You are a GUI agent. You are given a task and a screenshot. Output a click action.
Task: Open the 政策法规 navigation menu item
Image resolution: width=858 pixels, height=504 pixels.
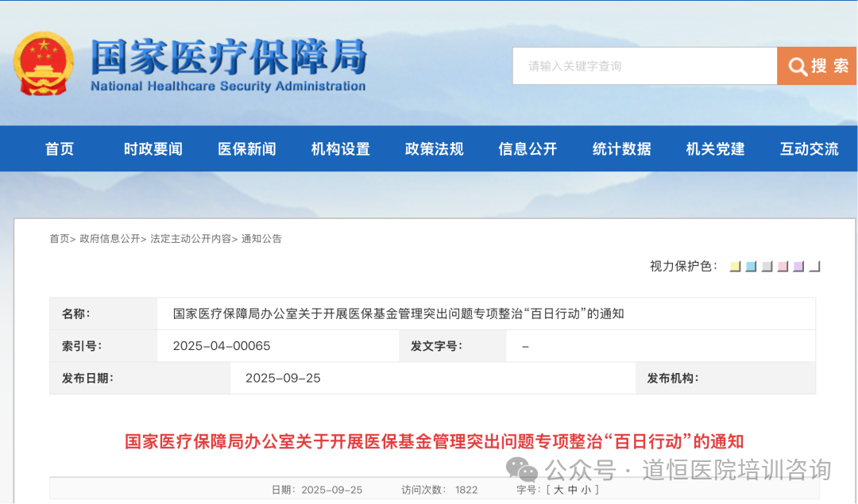pos(434,149)
